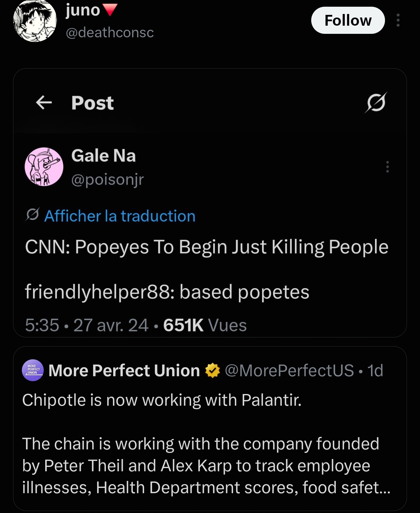Follow the juno account
The image size is (420, 513).
coord(348,20)
